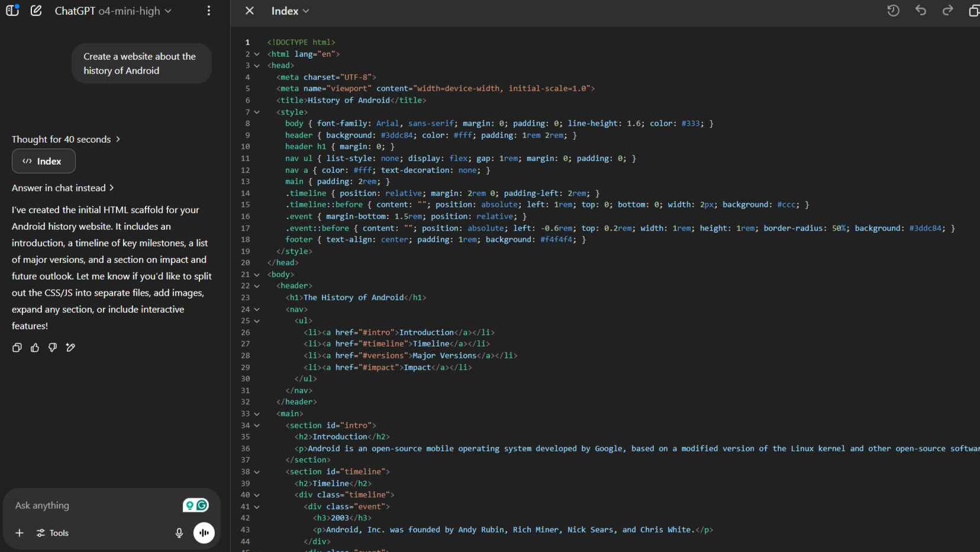Click the #impact Impact link line
The height and width of the screenshot is (552, 980).
click(388, 368)
